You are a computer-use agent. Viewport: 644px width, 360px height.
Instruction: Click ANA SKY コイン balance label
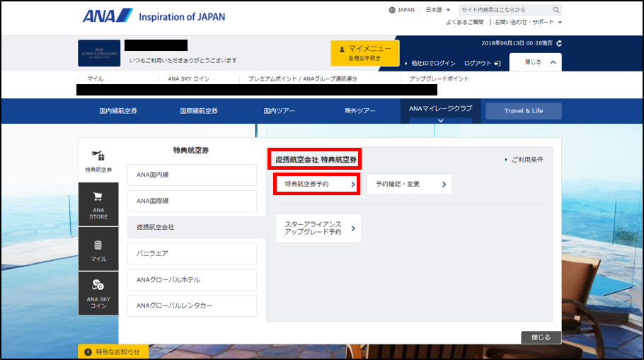coord(188,79)
